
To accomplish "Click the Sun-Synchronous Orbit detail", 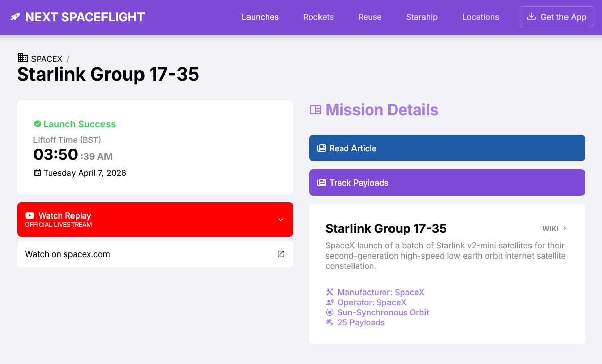I will click(383, 312).
